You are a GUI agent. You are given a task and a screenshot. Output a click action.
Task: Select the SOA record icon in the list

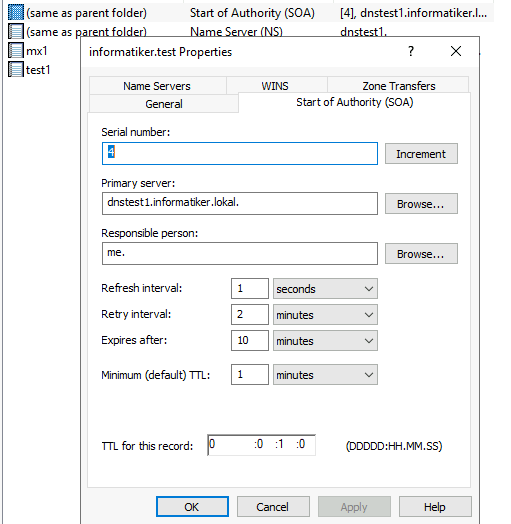click(x=16, y=12)
